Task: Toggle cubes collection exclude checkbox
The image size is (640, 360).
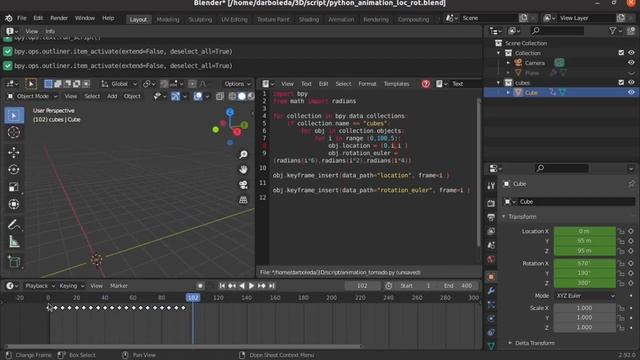Action: [621, 82]
